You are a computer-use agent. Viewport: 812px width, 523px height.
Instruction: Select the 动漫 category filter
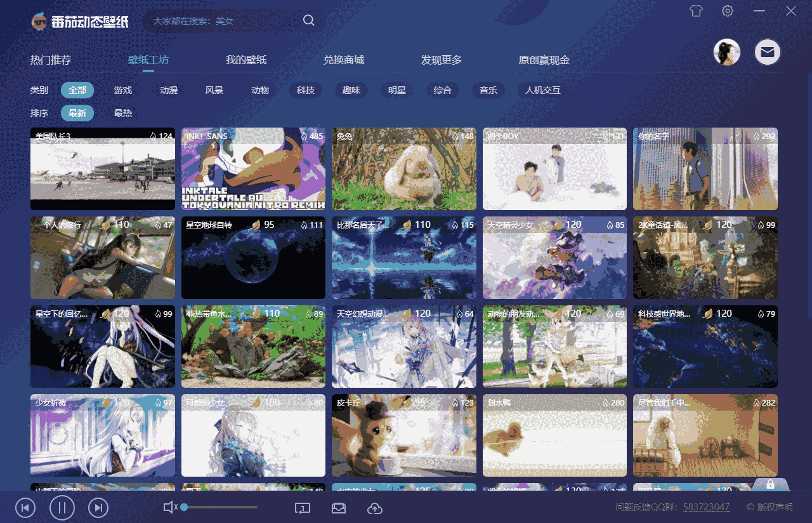click(168, 90)
